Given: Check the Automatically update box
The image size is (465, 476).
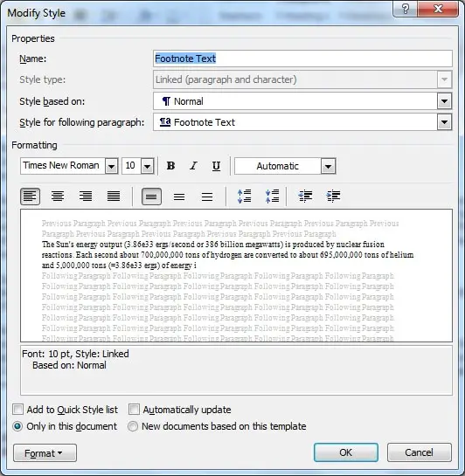Looking at the screenshot, I should click(x=134, y=410).
